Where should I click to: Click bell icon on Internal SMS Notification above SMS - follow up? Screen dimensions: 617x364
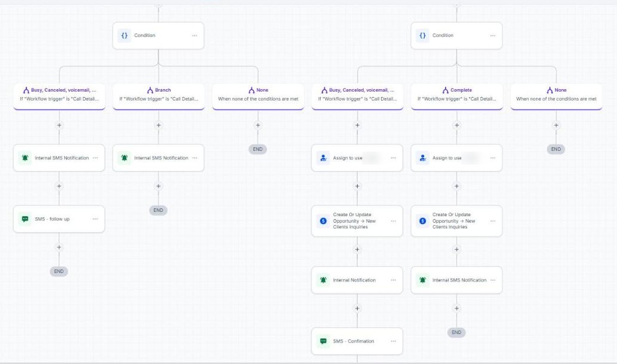pyautogui.click(x=25, y=157)
